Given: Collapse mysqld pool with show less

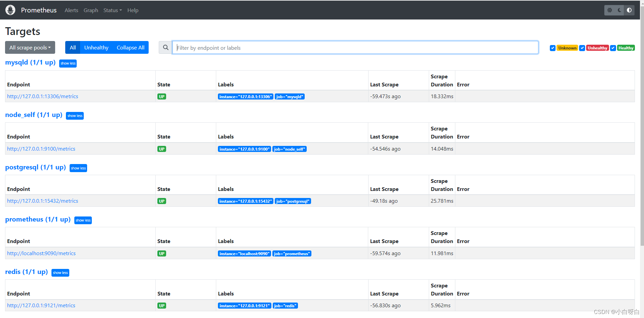Looking at the screenshot, I should point(68,63).
